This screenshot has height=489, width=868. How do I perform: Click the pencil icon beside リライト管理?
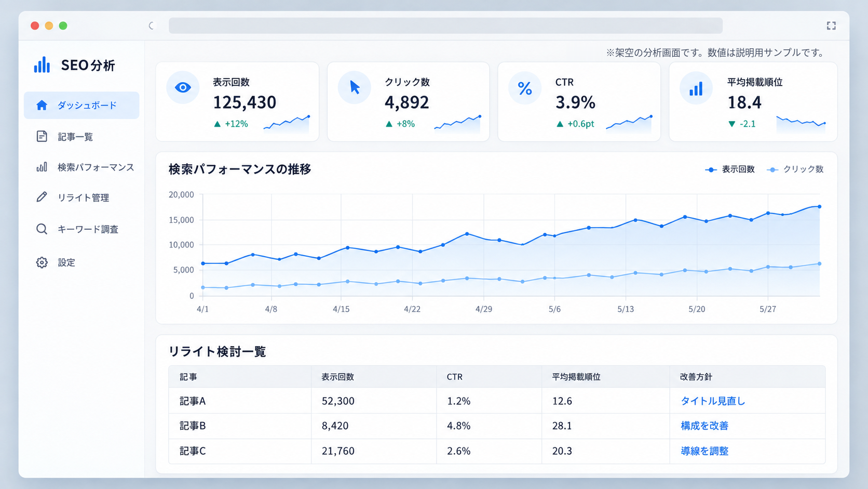click(x=42, y=197)
